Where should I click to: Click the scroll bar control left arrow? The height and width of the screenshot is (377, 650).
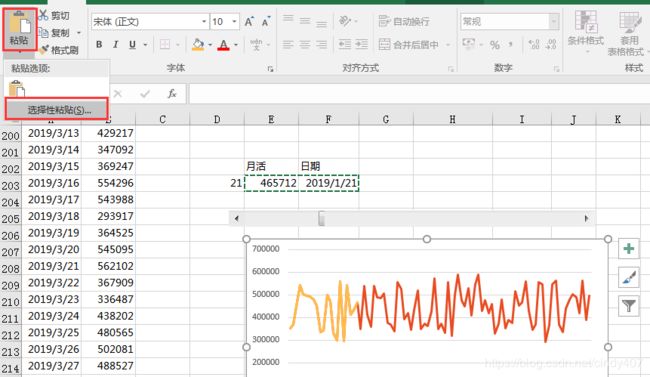pyautogui.click(x=236, y=218)
